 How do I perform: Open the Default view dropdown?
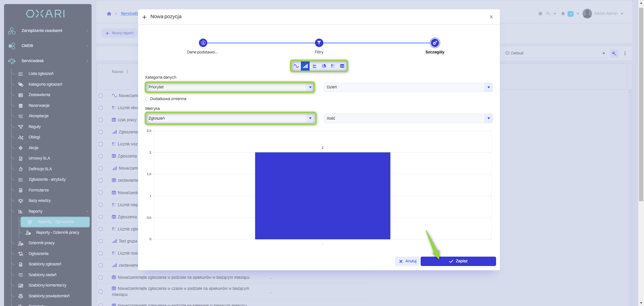pos(555,53)
